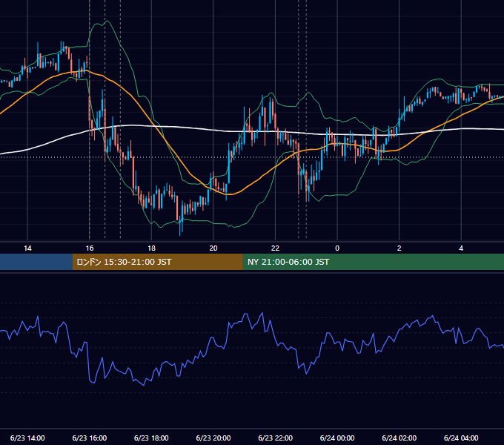The width and height of the screenshot is (504, 445).
Task: Click the 6/23 22:00 date label
Action: click(x=276, y=438)
